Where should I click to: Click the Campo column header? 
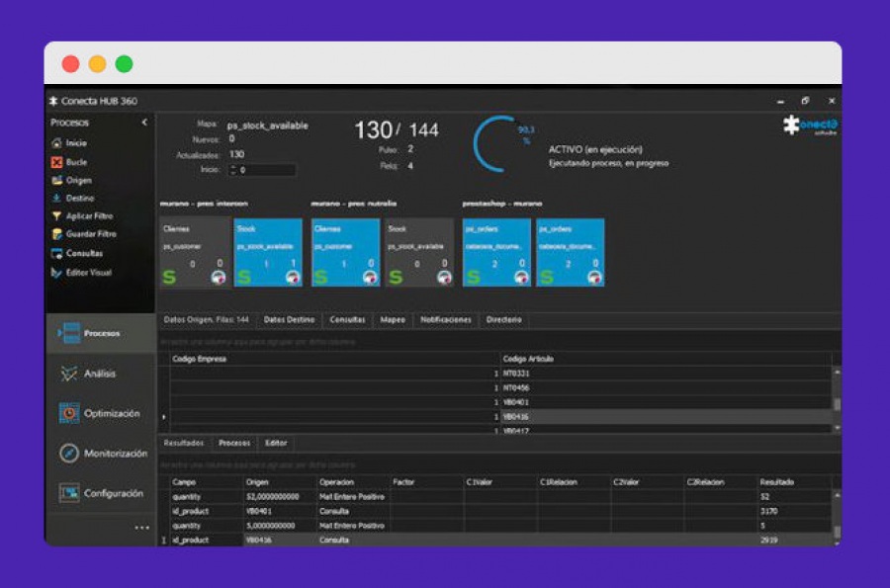208,482
